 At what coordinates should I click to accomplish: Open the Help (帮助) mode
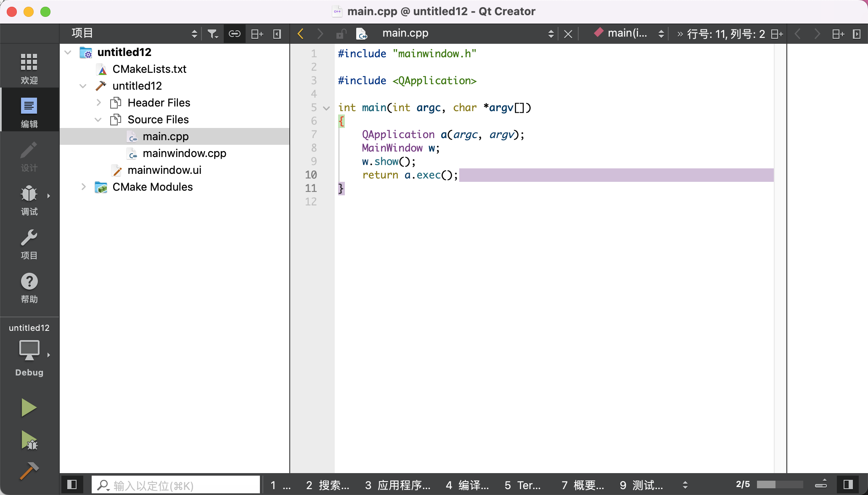point(29,287)
